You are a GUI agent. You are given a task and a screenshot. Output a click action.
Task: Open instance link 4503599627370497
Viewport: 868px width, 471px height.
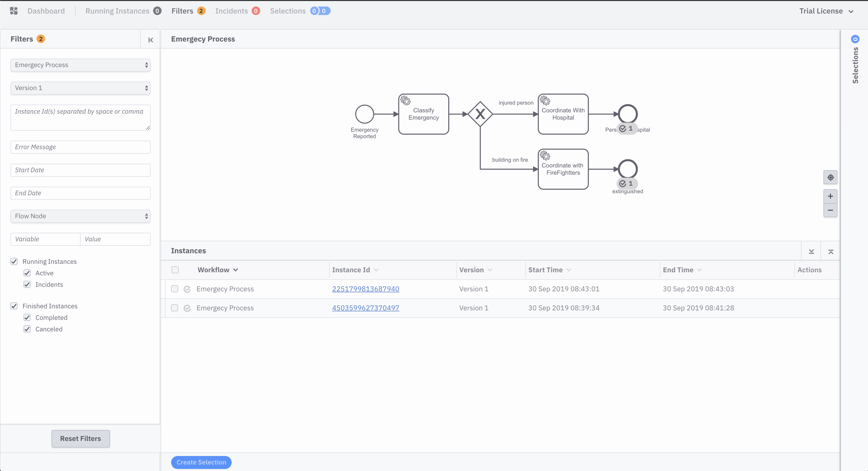[365, 308]
